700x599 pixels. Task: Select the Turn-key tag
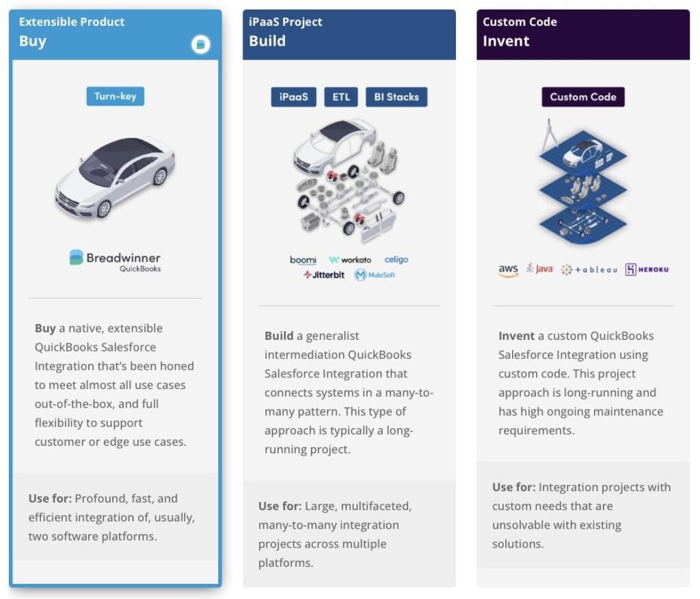115,96
